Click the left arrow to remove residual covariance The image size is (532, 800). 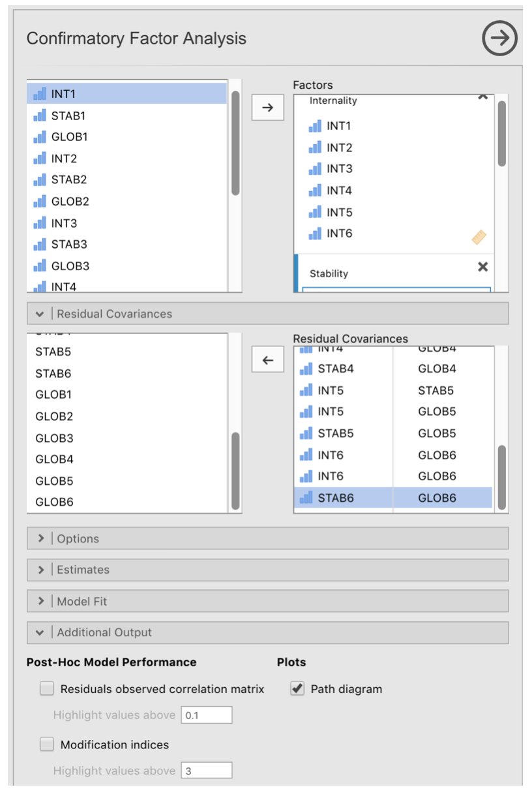point(267,360)
